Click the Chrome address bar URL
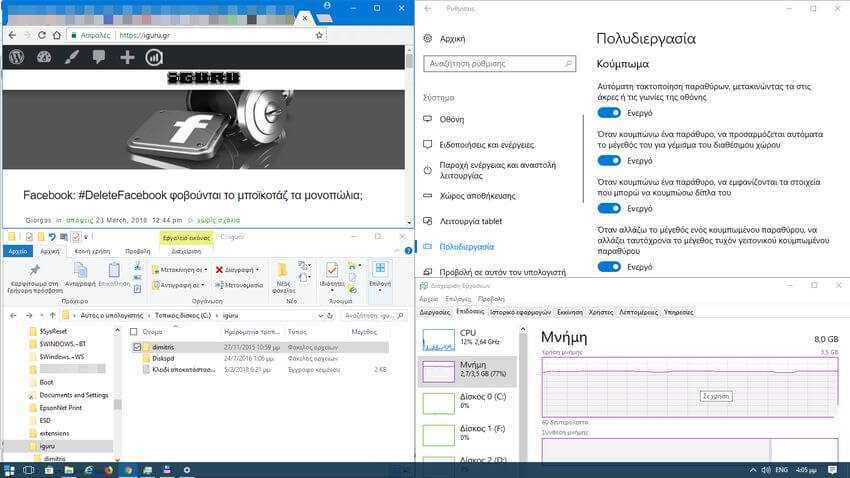 click(x=144, y=35)
